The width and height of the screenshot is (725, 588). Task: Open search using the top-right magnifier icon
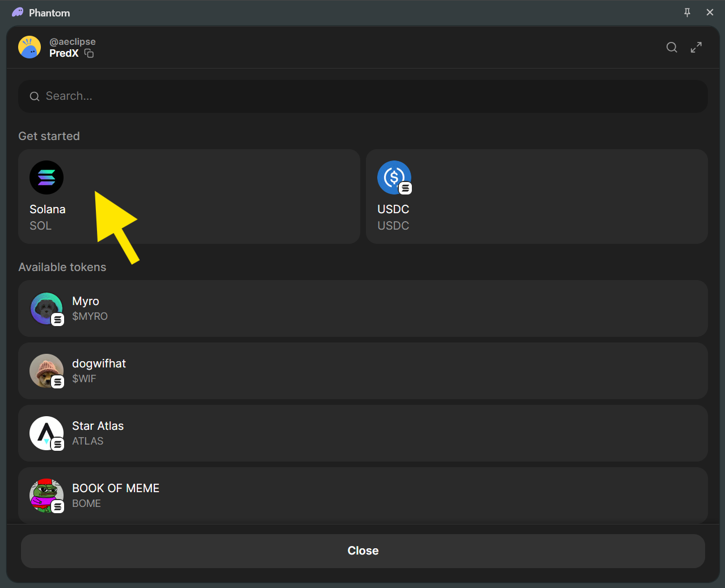tap(672, 48)
